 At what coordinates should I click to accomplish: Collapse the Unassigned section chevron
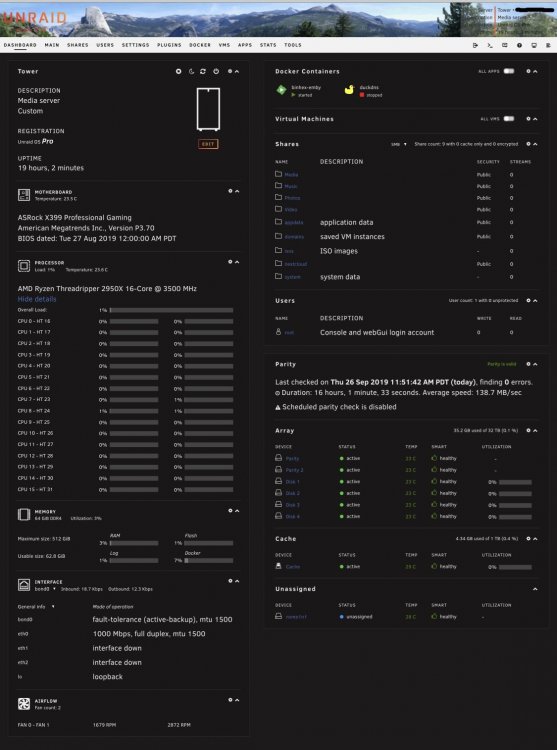tap(535, 589)
